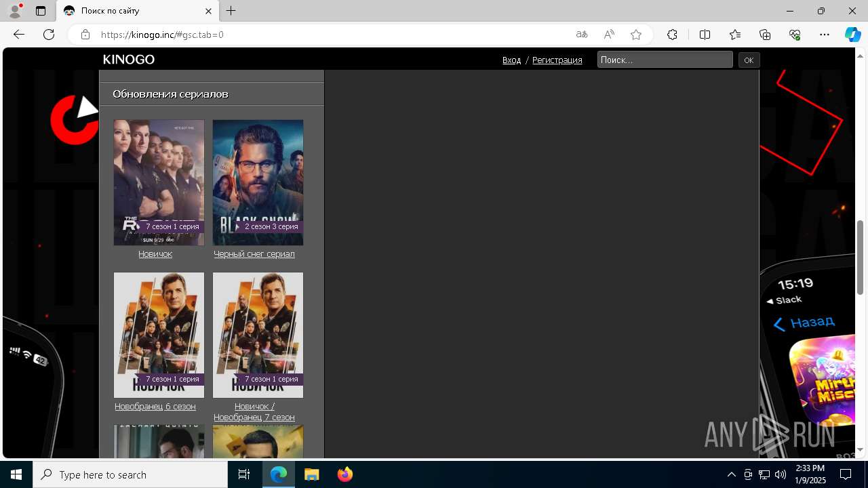Open Task View on taskbar
Image resolution: width=868 pixels, height=488 pixels.
coord(244,474)
